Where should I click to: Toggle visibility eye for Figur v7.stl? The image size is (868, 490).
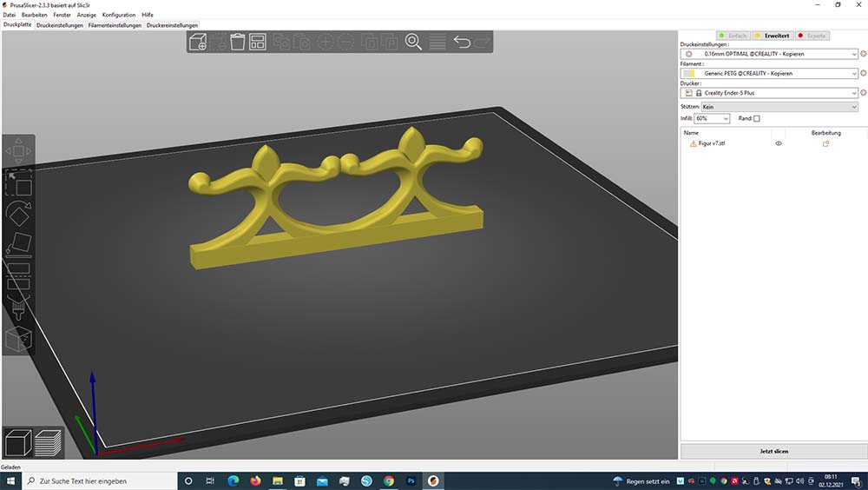click(x=779, y=143)
